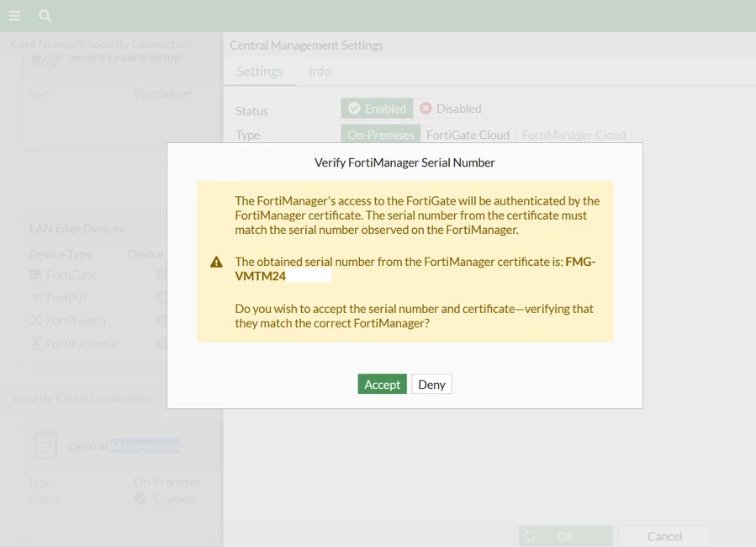Cancel the Central Management Settings
Image resolution: width=756 pixels, height=547 pixels.
pos(664,536)
